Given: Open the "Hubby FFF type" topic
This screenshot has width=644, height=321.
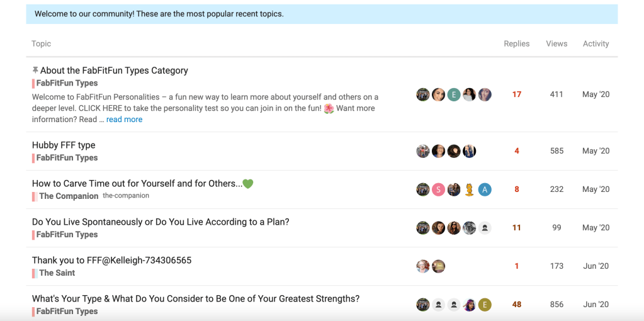Looking at the screenshot, I should point(64,145).
